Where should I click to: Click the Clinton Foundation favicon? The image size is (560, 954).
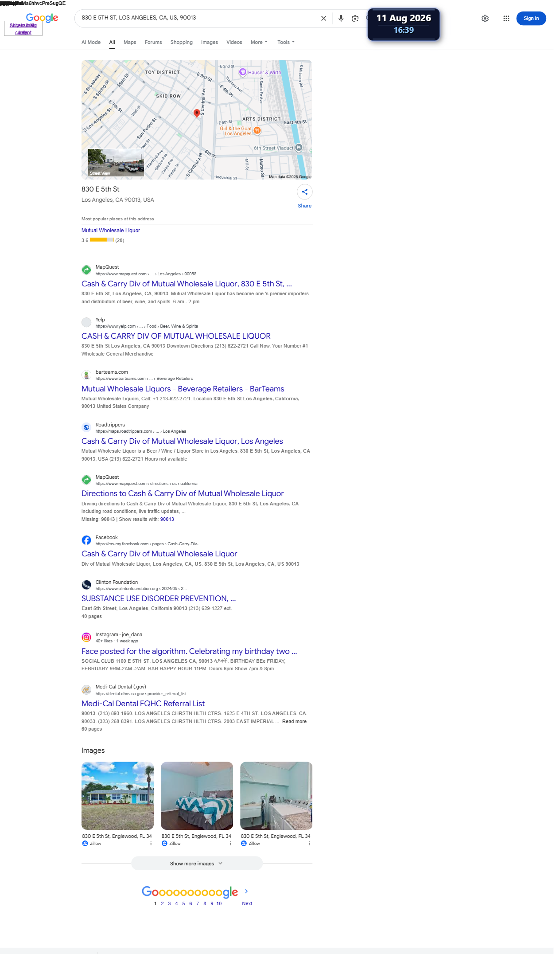tap(86, 585)
